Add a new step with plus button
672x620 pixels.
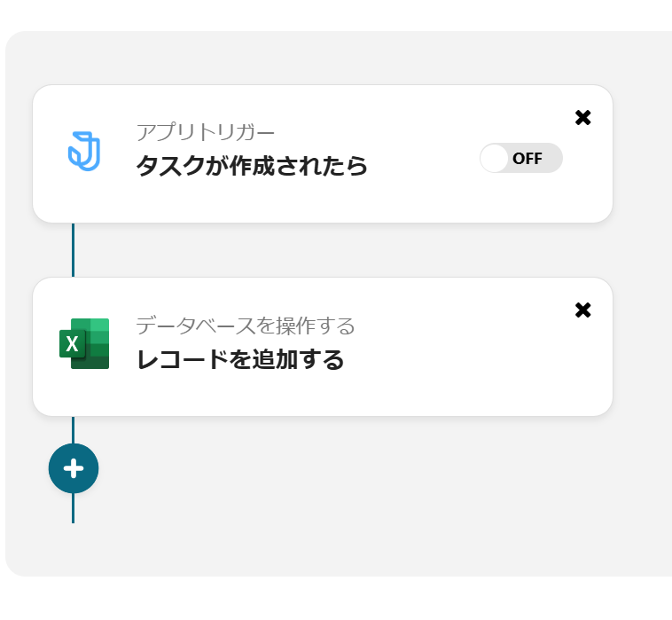(74, 468)
